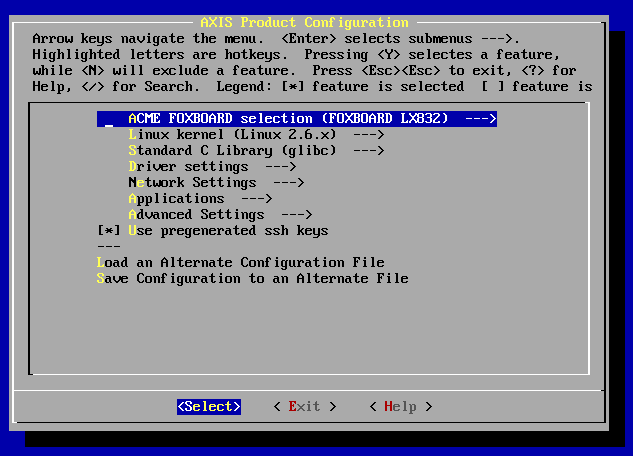Click the Help button
The image size is (633, 456).
pos(401,406)
